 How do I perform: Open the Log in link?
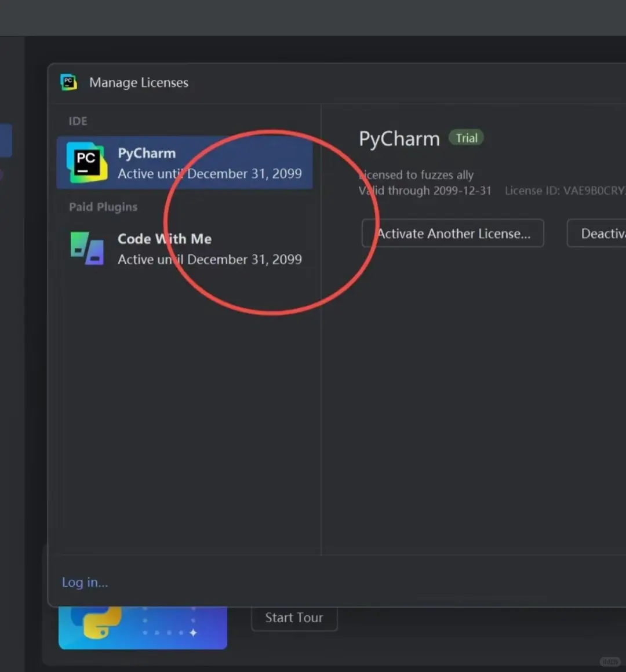click(x=85, y=582)
